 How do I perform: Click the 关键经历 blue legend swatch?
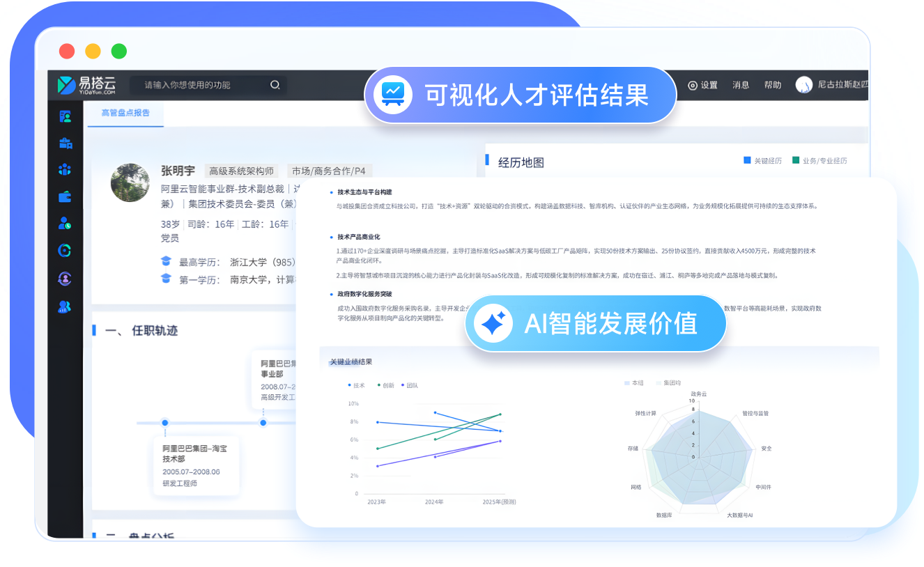748,161
